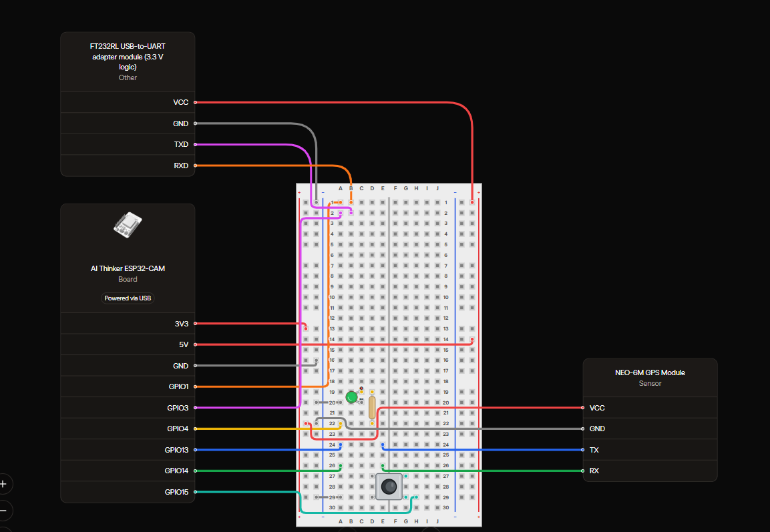Click the green LED on the breadboard
The height and width of the screenshot is (532, 770).
click(351, 397)
